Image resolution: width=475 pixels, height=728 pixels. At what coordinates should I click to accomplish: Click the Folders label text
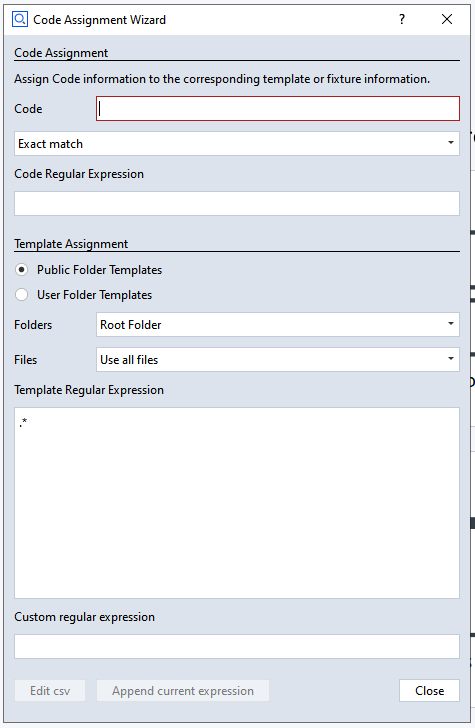(x=33, y=325)
